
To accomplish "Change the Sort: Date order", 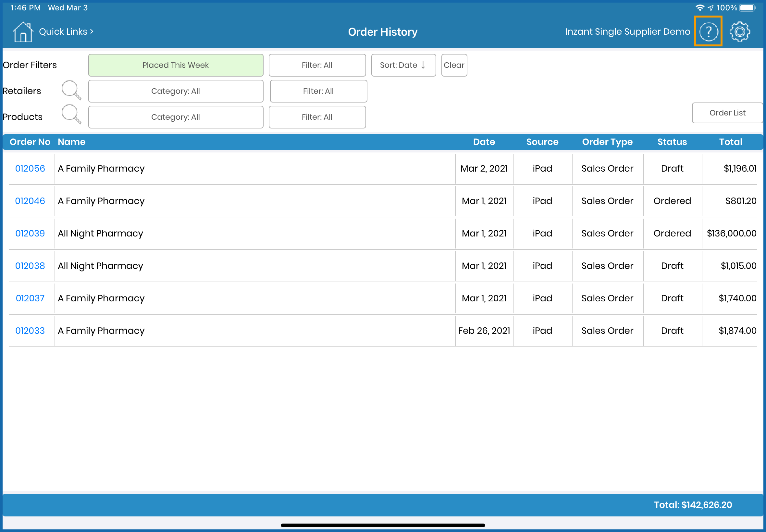I will [403, 65].
